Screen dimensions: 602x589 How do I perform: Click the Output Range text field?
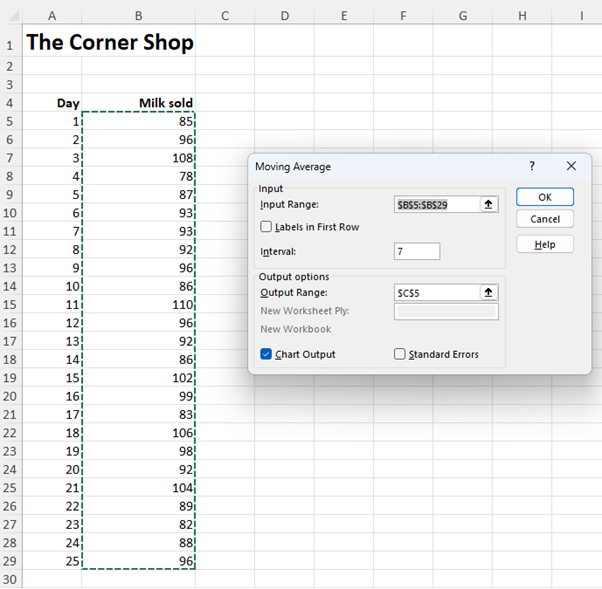[x=438, y=292]
